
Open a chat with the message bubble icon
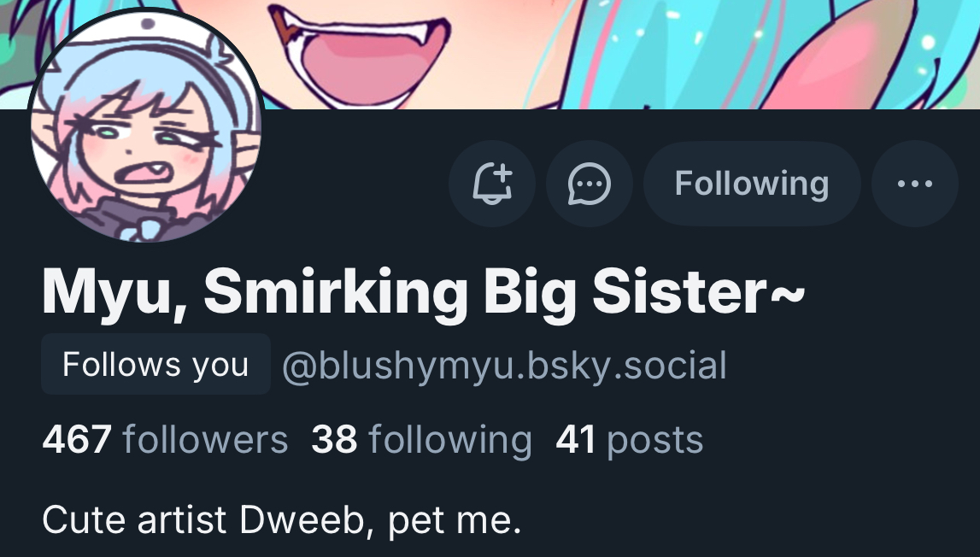tap(589, 184)
